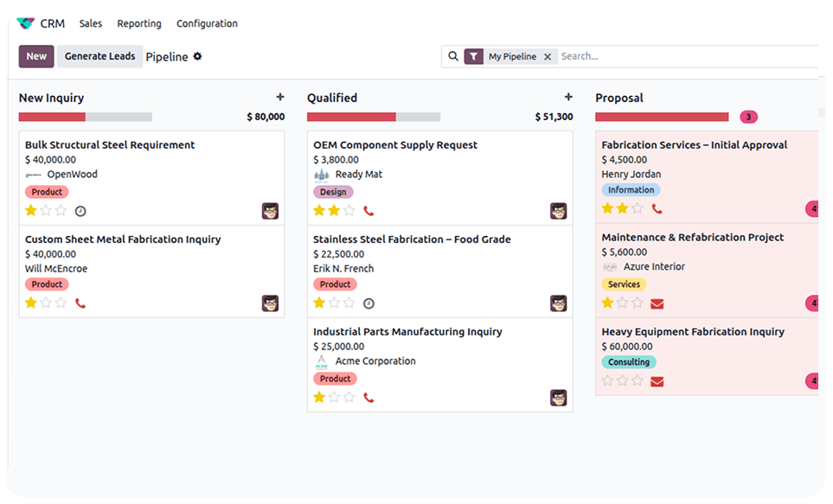Click the Design tag on OEM card
The image size is (833, 504).
pyautogui.click(x=333, y=192)
